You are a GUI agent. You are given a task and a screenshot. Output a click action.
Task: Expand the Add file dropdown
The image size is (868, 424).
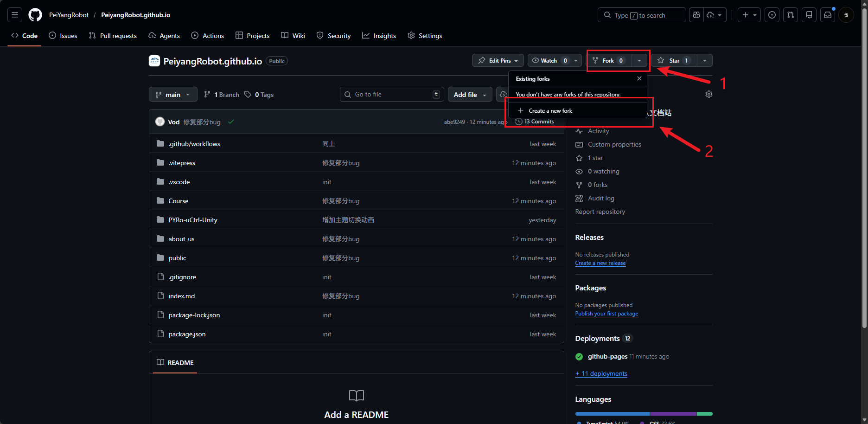[470, 95]
